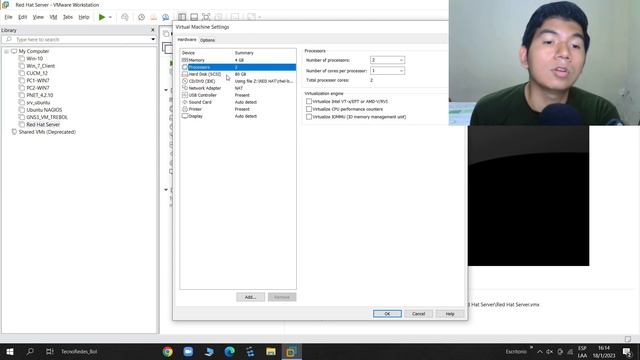Select the Win_7_Client virtual machine
Viewport: 640px width, 360px height.
click(40, 66)
